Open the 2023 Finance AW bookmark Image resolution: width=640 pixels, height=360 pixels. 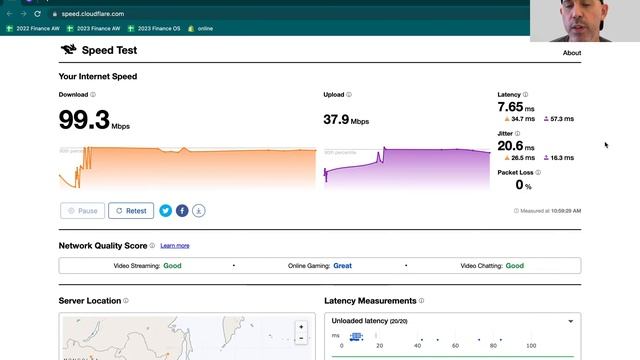tap(93, 29)
